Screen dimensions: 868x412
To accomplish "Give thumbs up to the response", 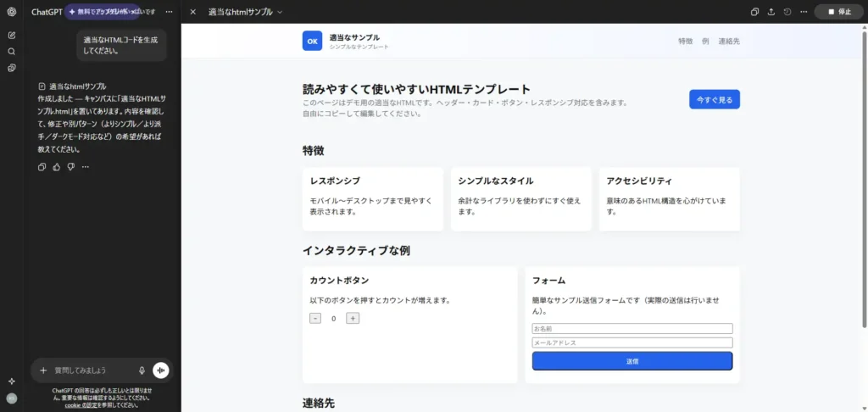I will click(56, 167).
